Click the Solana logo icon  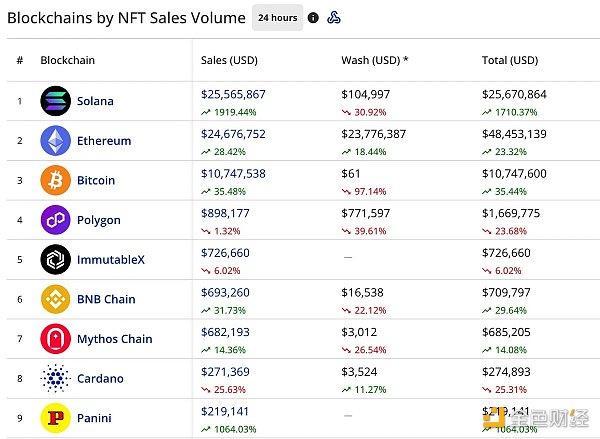tap(55, 101)
